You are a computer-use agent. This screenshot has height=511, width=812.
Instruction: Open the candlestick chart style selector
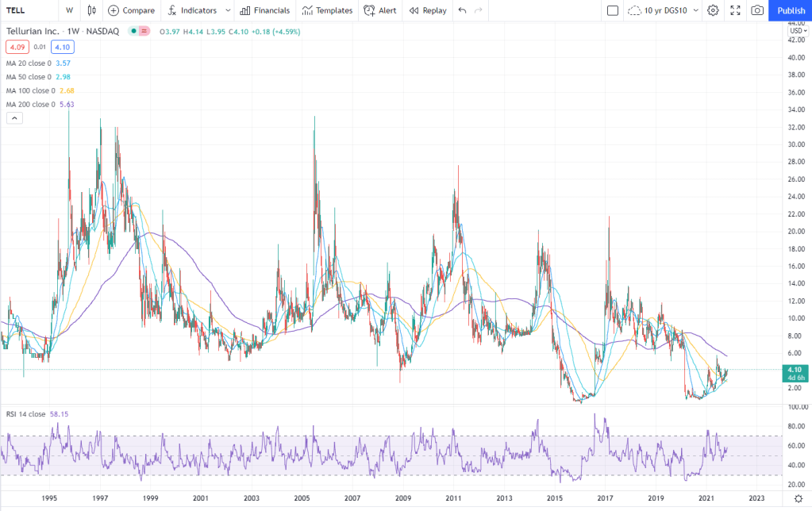[x=91, y=10]
